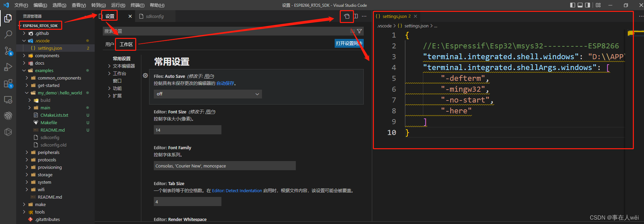Select 常用设置 in settings table of contents
Viewport: 644px width, 224px height.
point(121,59)
